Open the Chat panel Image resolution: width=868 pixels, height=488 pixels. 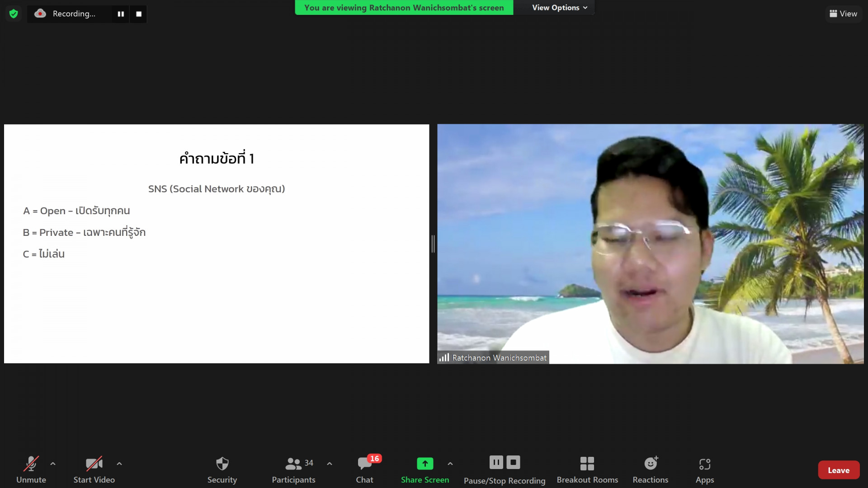[x=364, y=470]
